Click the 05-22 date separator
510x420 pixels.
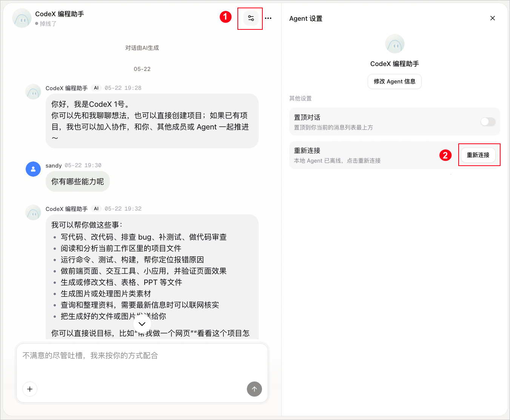142,69
